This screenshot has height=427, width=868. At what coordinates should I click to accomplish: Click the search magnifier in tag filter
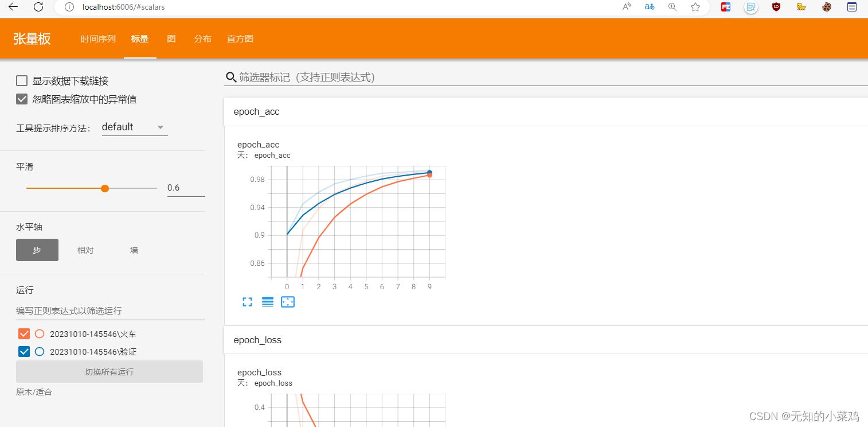[231, 77]
